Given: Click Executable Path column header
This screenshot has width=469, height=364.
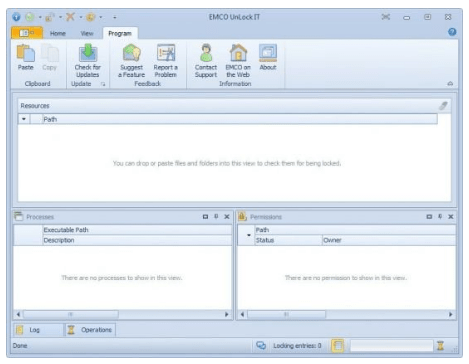Looking at the screenshot, I should pos(137,230).
